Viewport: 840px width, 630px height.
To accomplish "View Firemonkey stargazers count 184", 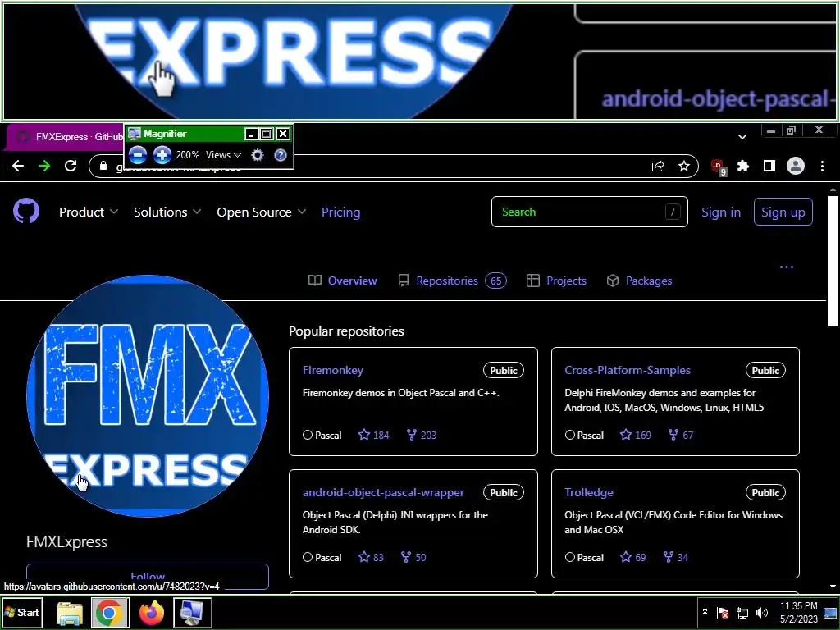I will (374, 435).
